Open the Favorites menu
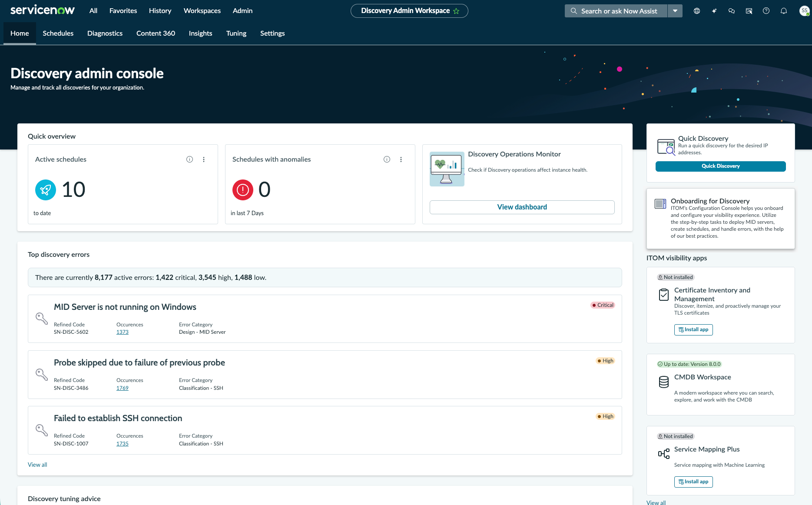 pyautogui.click(x=123, y=11)
